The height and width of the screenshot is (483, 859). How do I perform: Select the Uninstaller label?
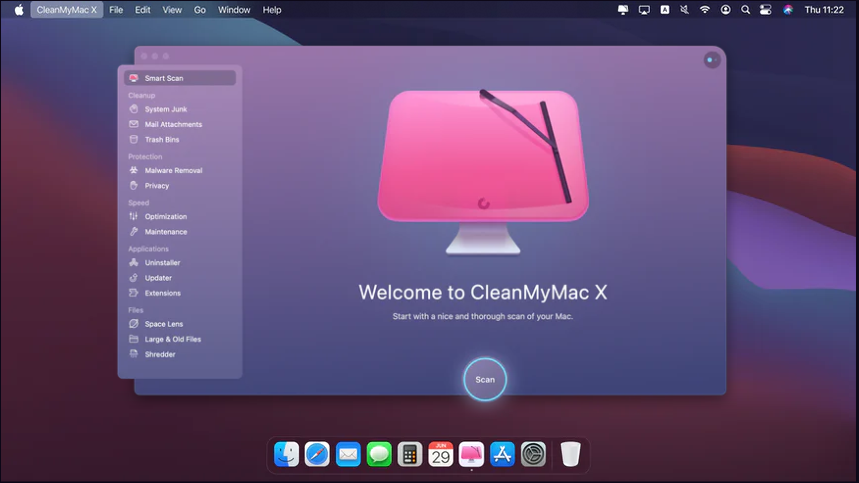tap(162, 262)
